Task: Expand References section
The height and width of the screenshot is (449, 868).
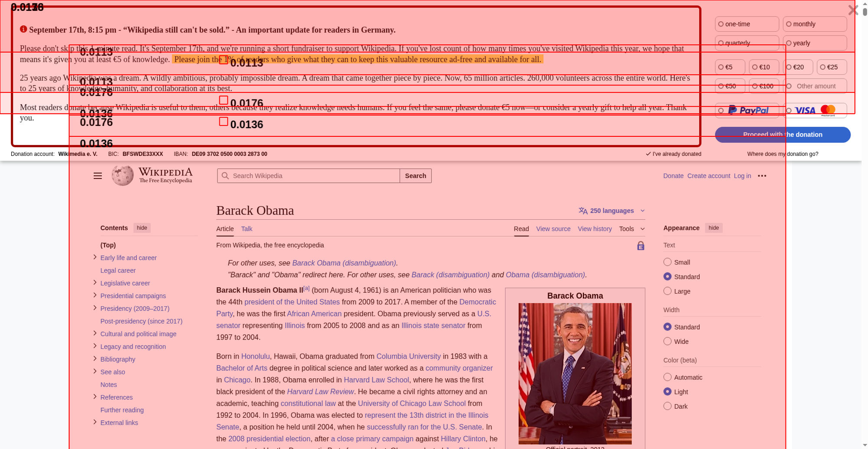Action: (95, 396)
